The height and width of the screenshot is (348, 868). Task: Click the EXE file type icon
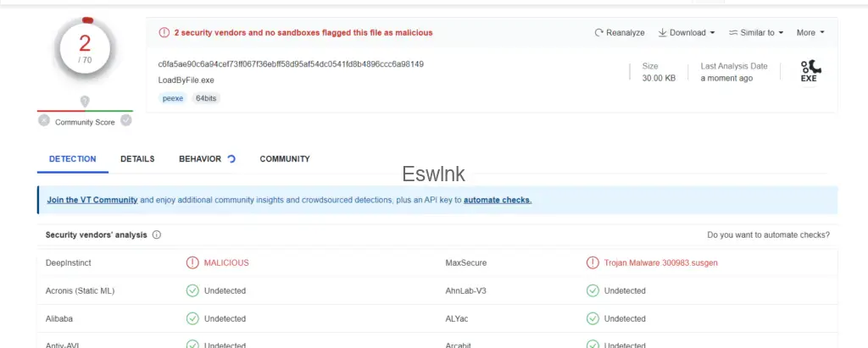[x=811, y=71]
